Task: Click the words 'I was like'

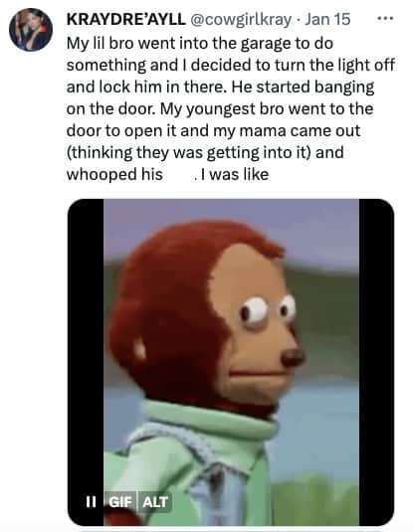Action: point(235,174)
